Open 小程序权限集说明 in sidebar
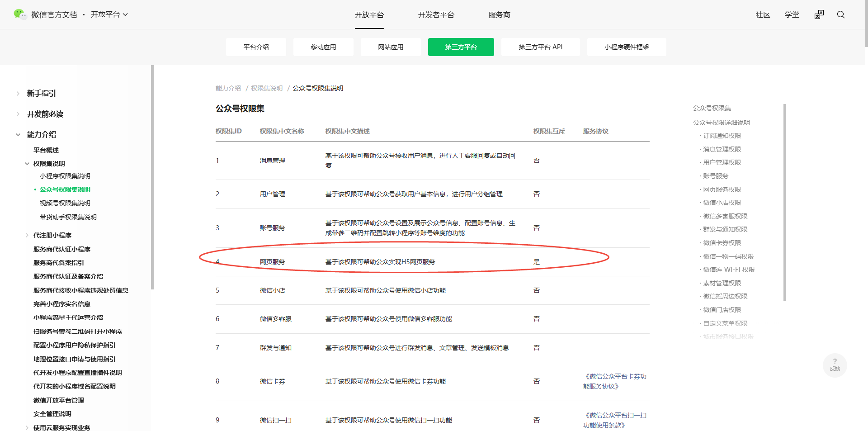The height and width of the screenshot is (431, 868). [65, 176]
